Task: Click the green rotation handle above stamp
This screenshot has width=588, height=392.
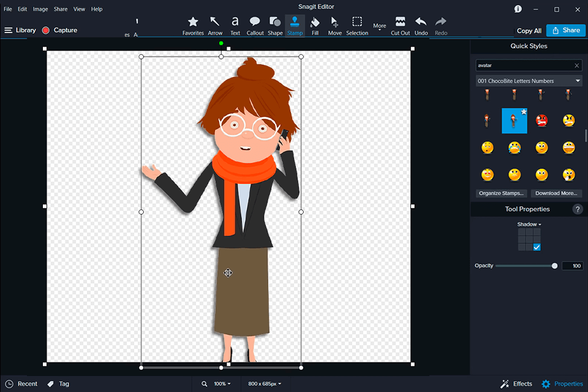Action: click(221, 43)
